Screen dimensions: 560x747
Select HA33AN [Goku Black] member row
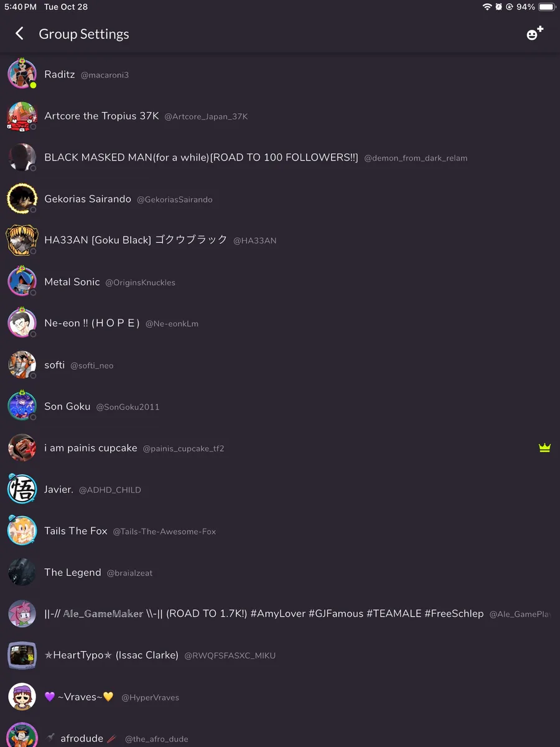click(x=280, y=240)
